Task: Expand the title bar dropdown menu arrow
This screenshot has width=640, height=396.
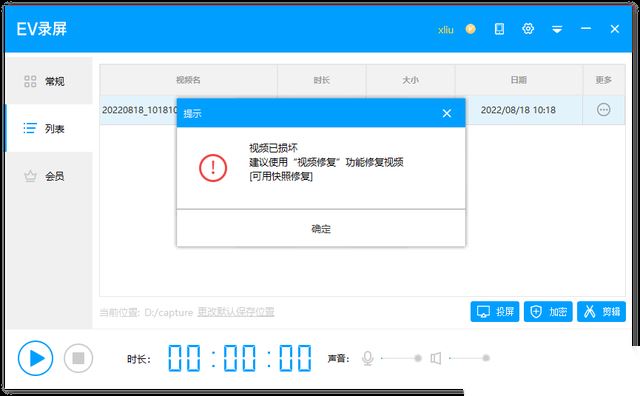Action: tap(557, 29)
